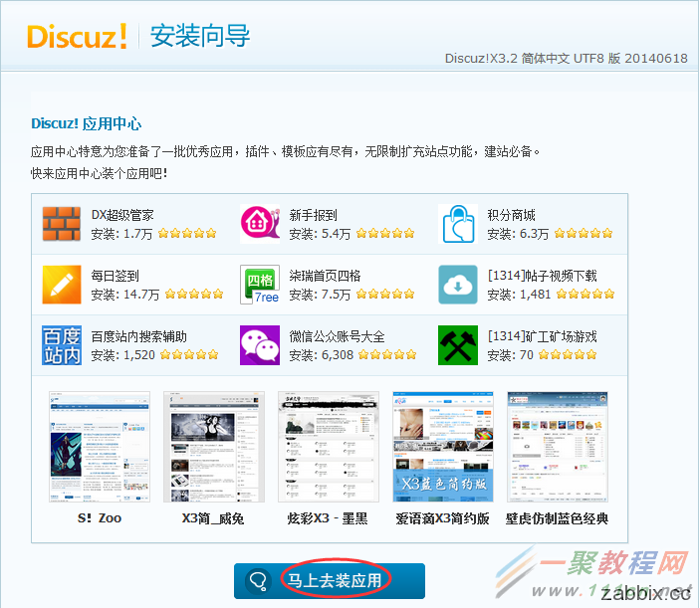
Task: Click the Discuz!X3.2 简体中文 UTF8 version text
Action: [566, 59]
